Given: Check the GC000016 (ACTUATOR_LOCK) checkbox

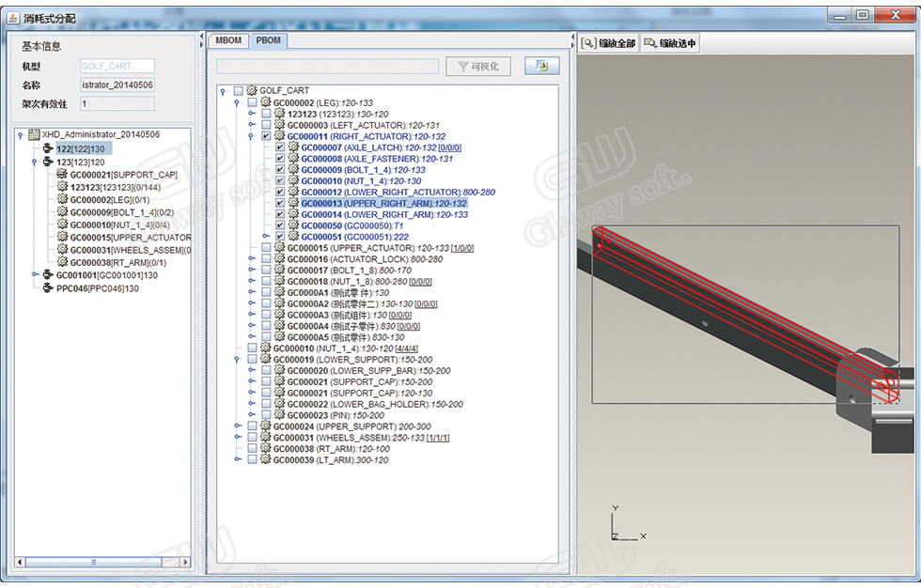Looking at the screenshot, I should coord(266,259).
